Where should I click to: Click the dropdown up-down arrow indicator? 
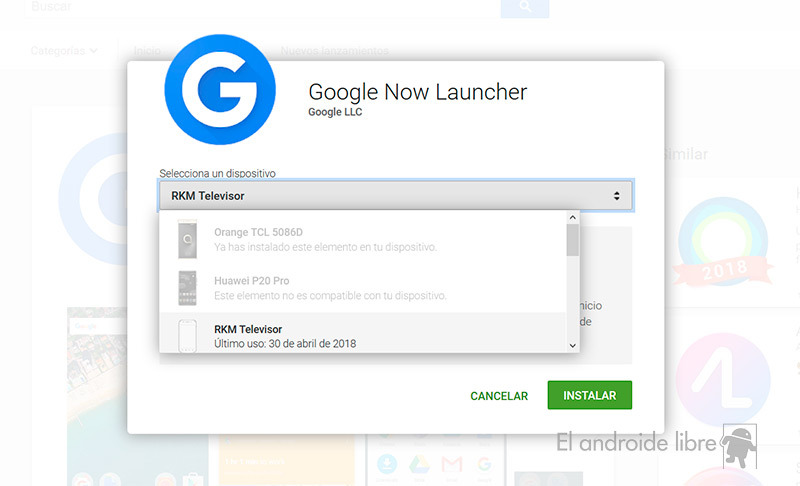coord(616,196)
